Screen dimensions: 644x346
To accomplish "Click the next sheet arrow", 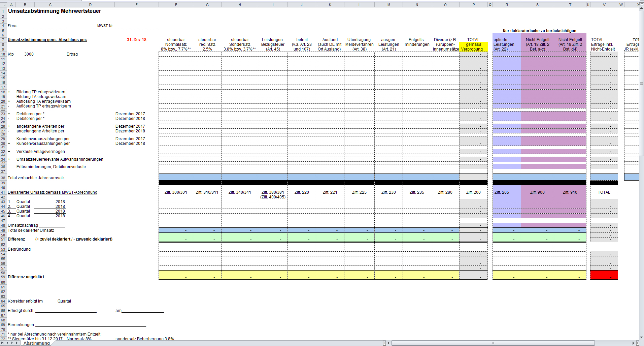I will click(12, 343).
